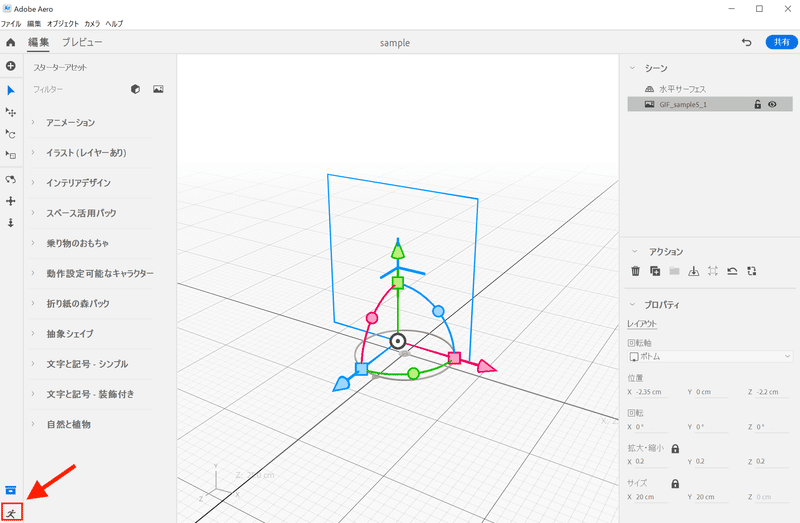Viewport: 800px width, 523px height.
Task: Open the ヘルプ menu
Action: point(114,23)
